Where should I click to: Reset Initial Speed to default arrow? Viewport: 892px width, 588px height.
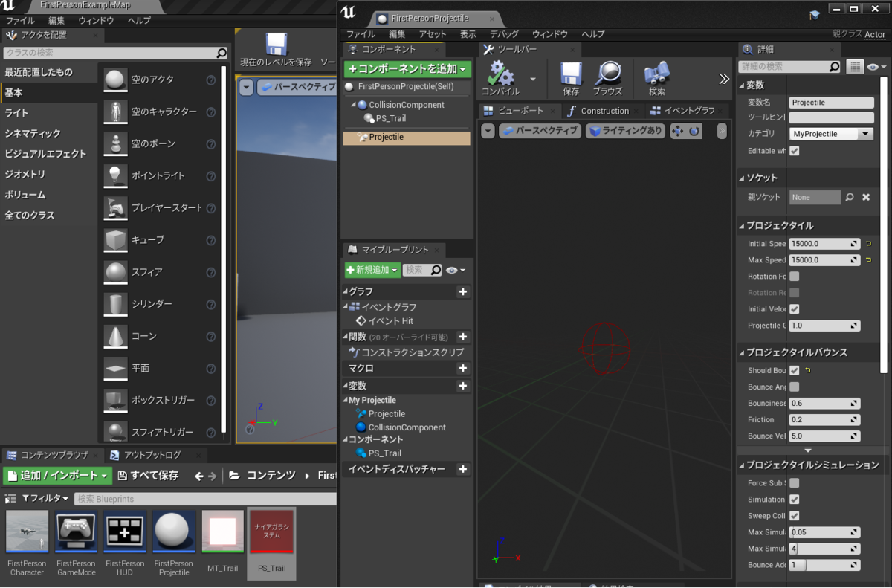[x=868, y=244]
